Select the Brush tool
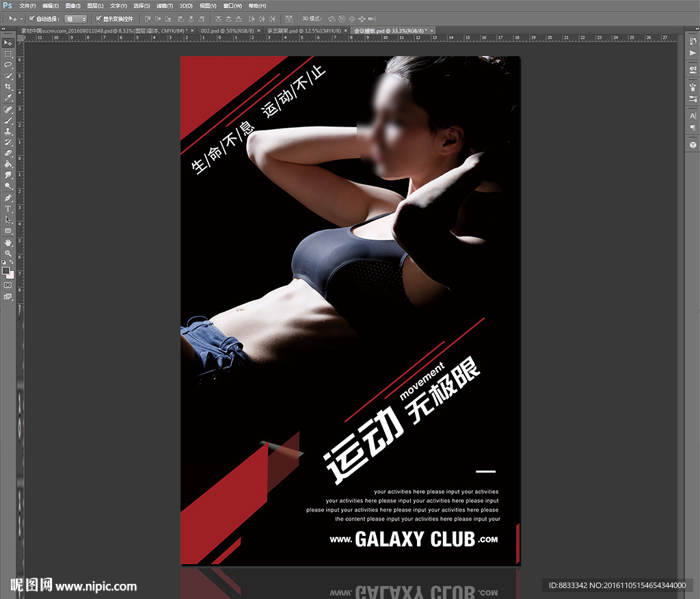Screen dimensions: 700x599 (x=8, y=120)
